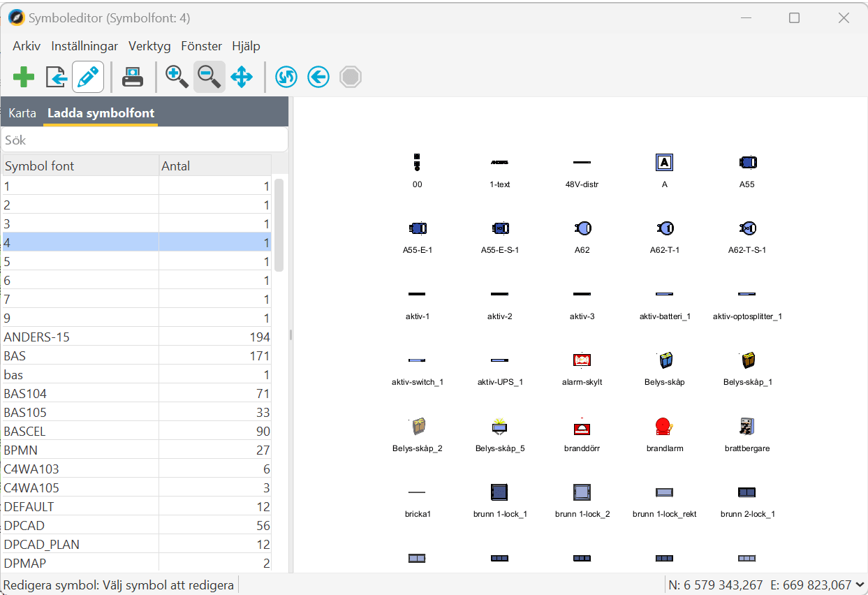The height and width of the screenshot is (595, 868).
Task: Click the grey stop octagon icon
Action: 351,77
